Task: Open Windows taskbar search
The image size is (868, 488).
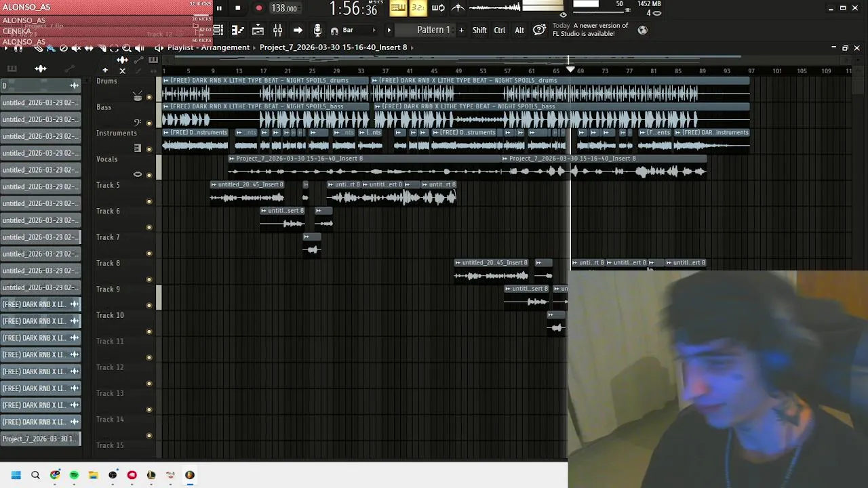Action: pos(35,475)
